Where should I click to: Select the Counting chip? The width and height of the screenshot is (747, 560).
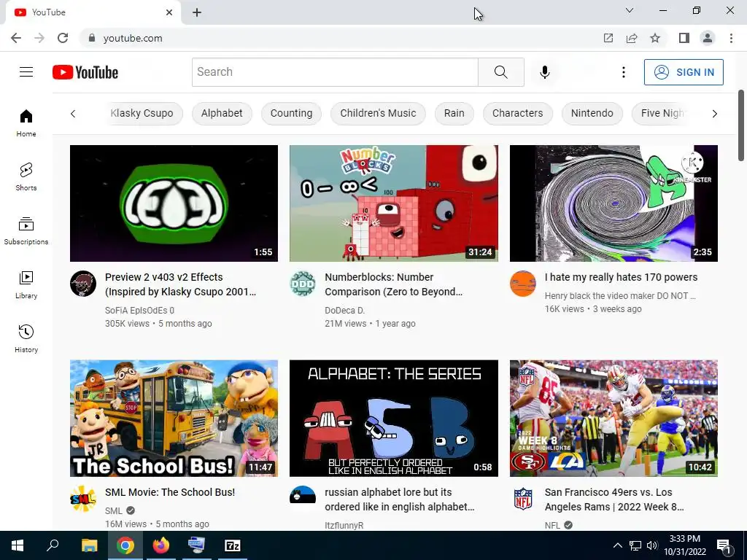[291, 113]
